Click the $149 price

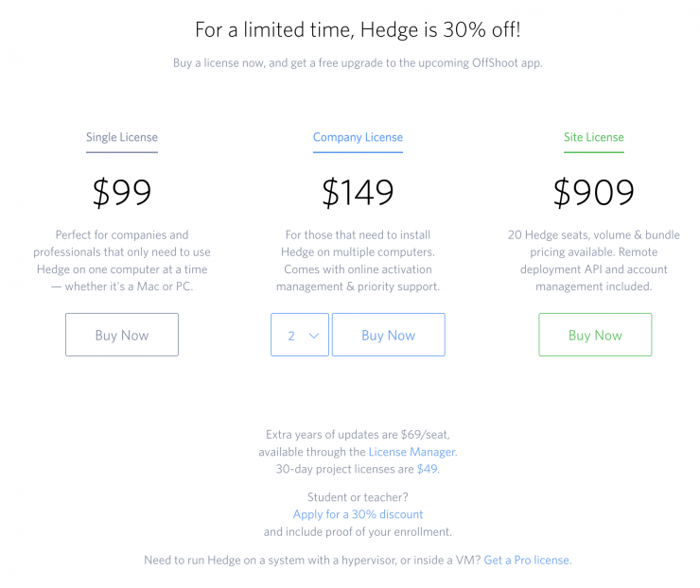(x=358, y=193)
